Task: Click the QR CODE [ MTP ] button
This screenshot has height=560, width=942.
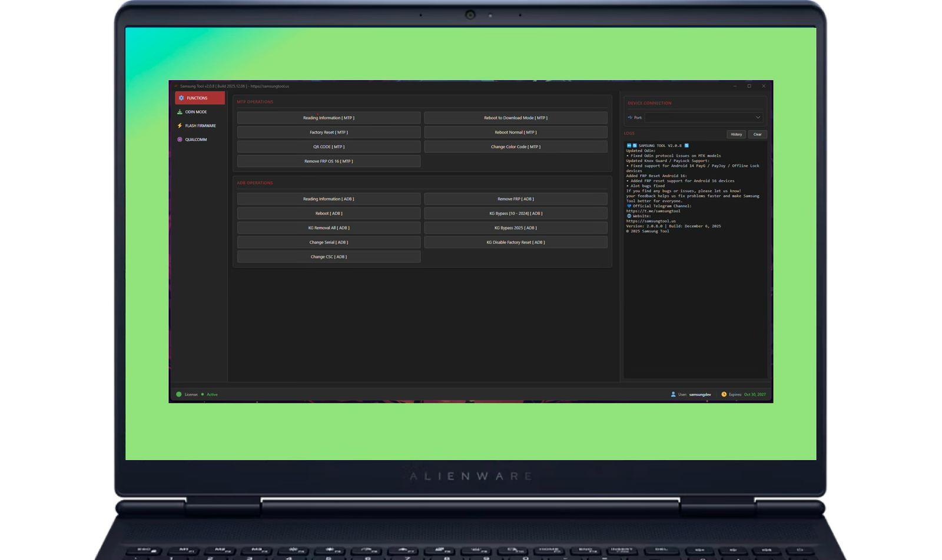Action: [329, 146]
